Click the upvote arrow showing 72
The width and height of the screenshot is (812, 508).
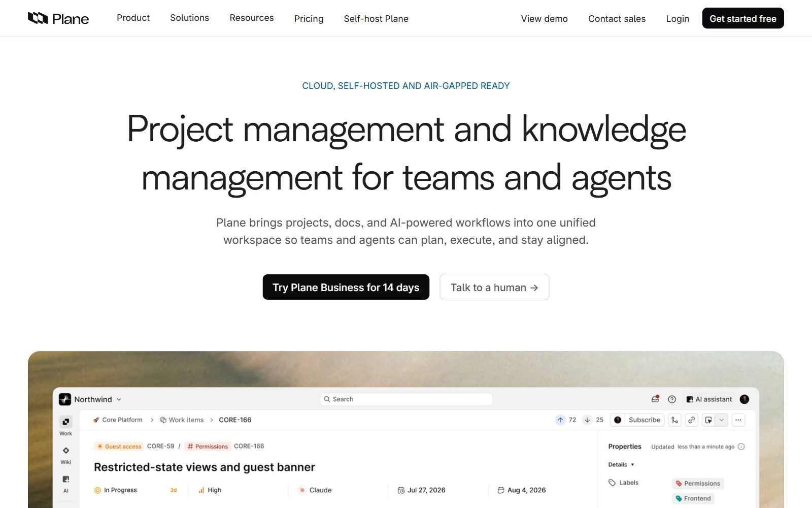coord(560,420)
